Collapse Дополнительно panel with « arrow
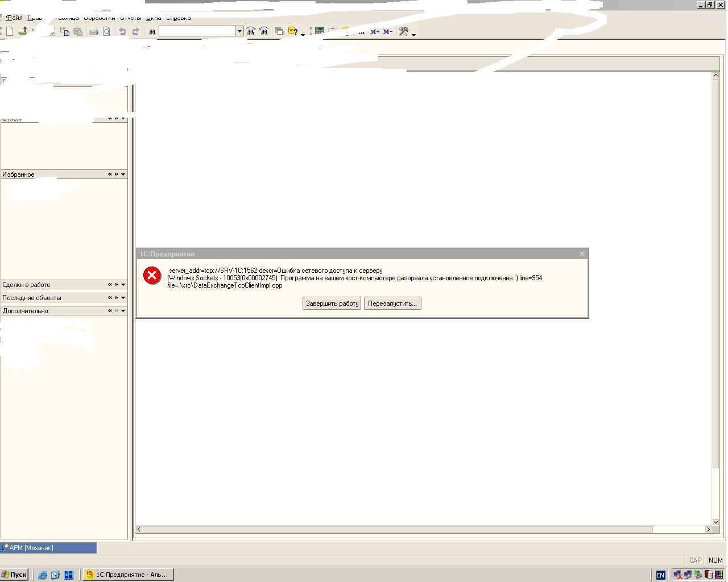The image size is (728, 582). (110, 311)
